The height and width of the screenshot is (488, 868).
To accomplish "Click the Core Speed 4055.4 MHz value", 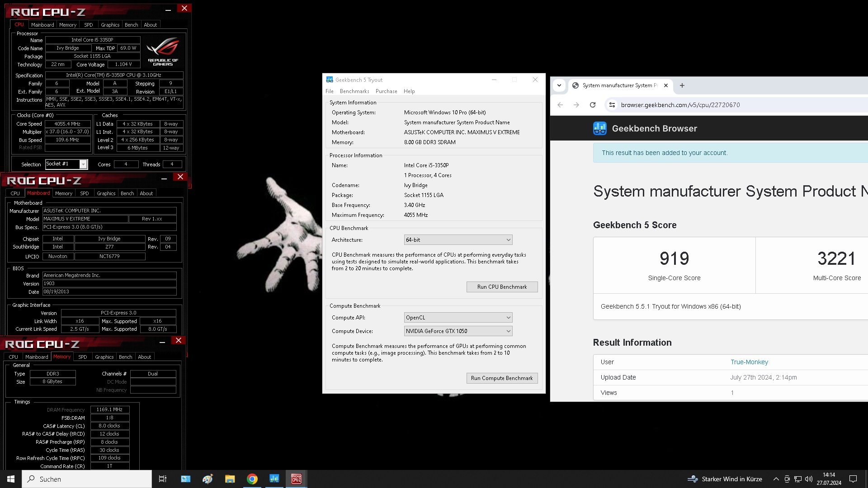I will click(67, 124).
